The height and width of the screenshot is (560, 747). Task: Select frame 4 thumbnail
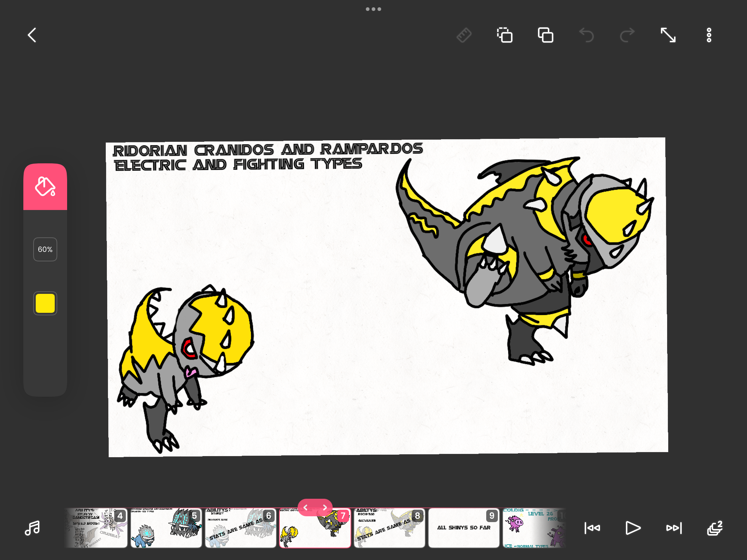pyautogui.click(x=96, y=528)
